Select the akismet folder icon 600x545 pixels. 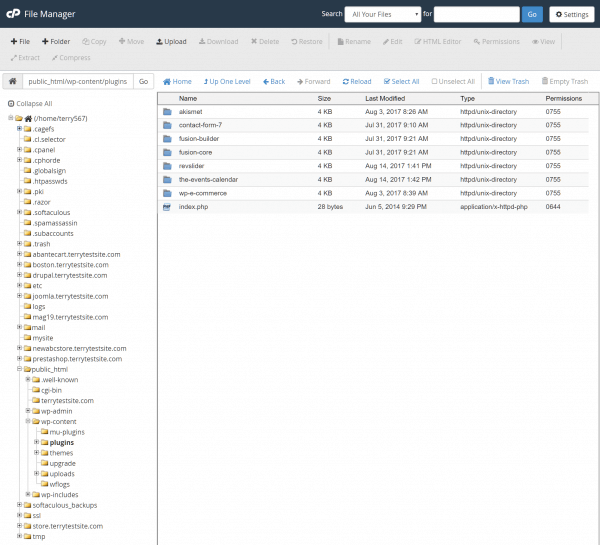click(167, 112)
